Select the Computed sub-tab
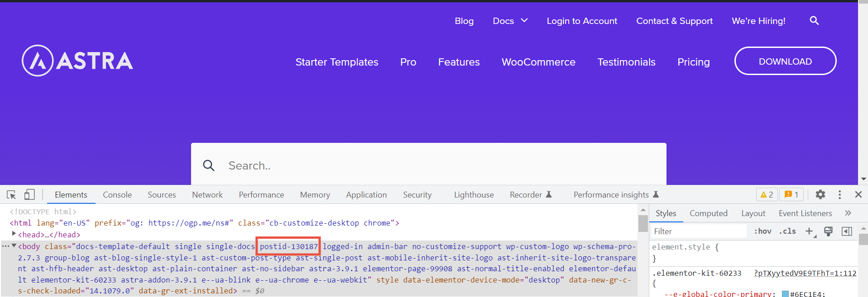The width and height of the screenshot is (868, 297). [x=708, y=213]
